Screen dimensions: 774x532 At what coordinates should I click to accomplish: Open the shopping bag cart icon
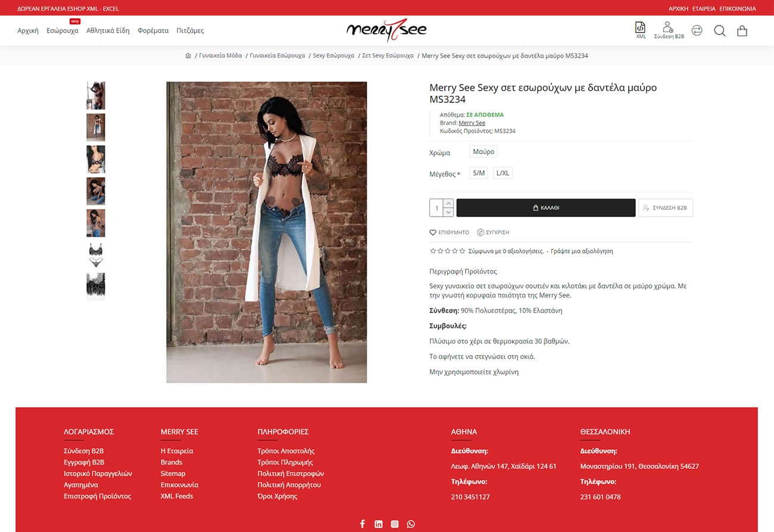pos(742,31)
